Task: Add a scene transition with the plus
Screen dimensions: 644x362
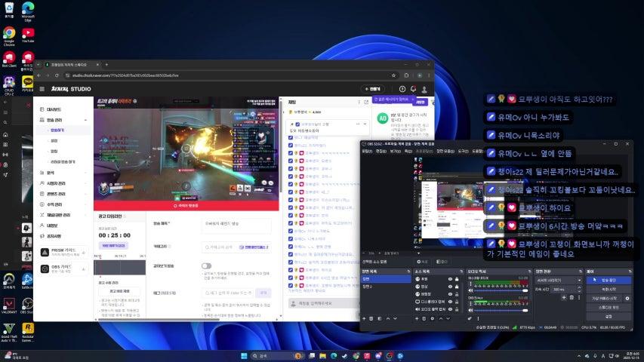Action: point(564,298)
